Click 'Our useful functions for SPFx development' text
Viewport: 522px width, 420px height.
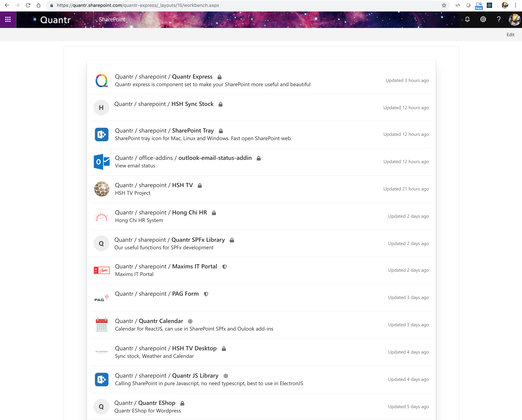(164, 247)
